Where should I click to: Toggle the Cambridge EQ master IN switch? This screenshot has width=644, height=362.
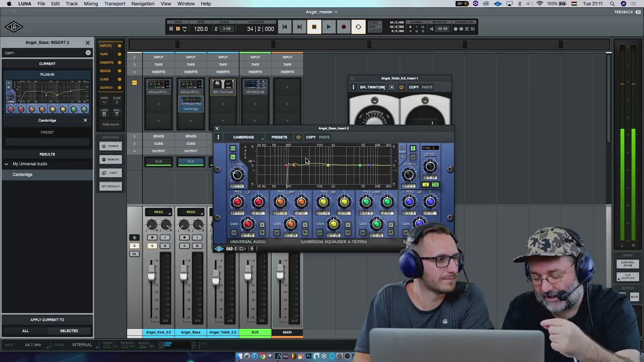point(435,185)
